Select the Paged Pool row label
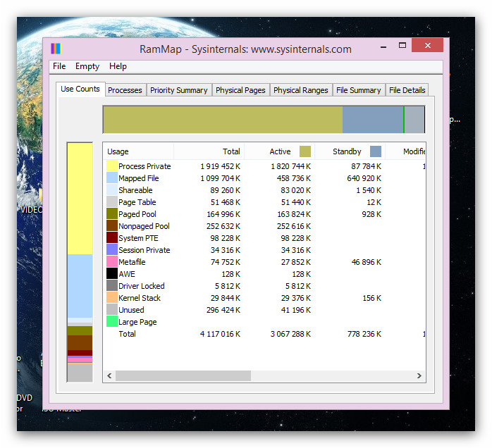Screen dimensions: 492x448 click(x=137, y=214)
